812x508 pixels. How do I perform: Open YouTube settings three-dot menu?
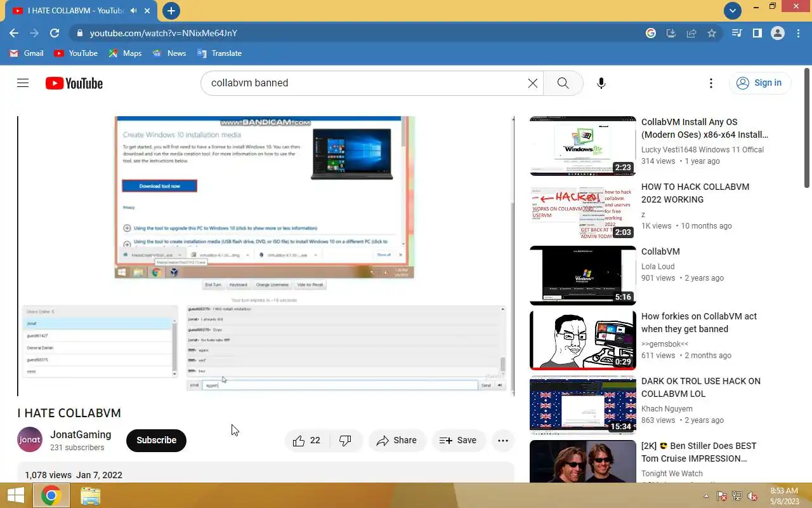pos(710,83)
